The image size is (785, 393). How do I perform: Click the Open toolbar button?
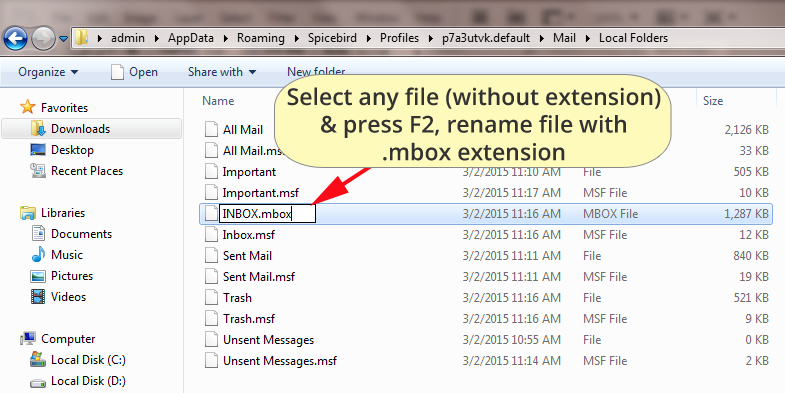[134, 72]
